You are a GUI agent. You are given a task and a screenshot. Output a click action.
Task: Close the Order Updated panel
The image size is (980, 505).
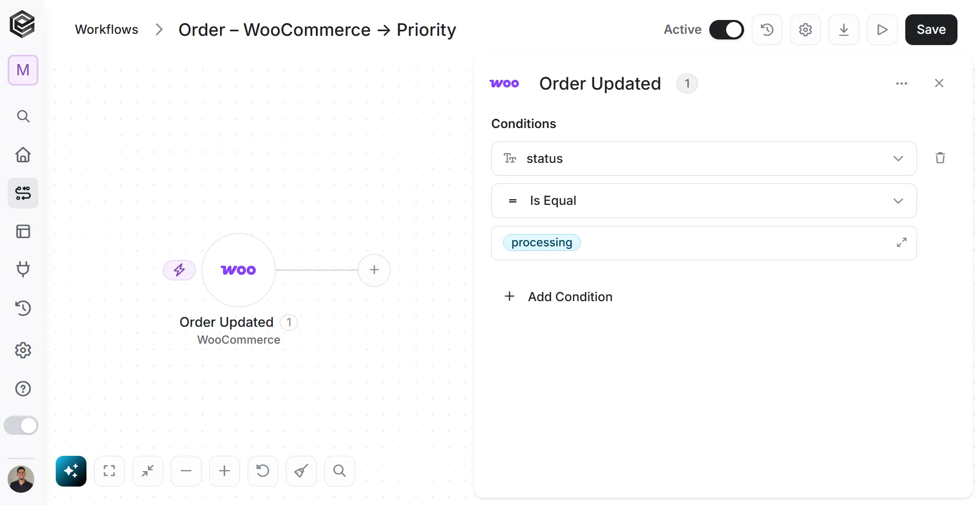[x=939, y=83]
